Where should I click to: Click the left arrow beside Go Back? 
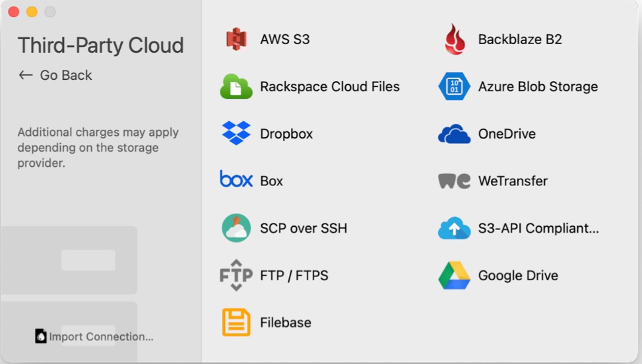pos(26,75)
